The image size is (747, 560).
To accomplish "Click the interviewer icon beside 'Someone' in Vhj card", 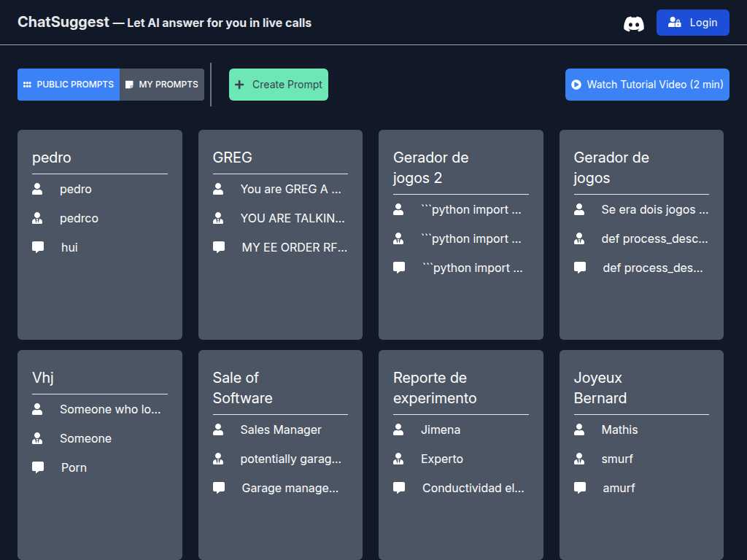I will (x=37, y=438).
